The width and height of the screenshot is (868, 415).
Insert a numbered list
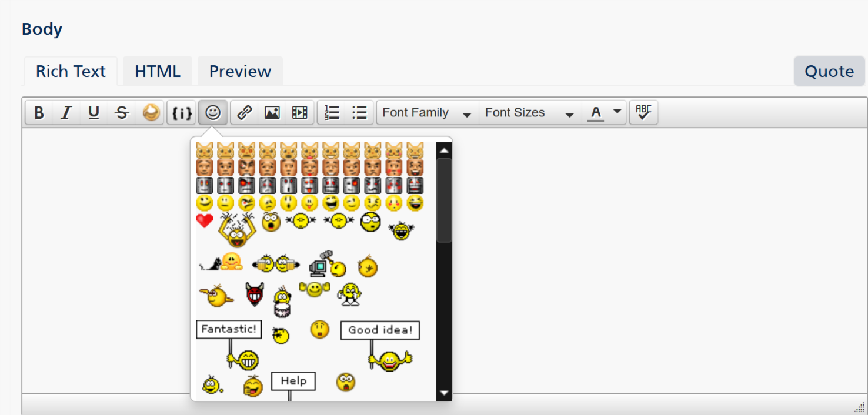coord(332,113)
